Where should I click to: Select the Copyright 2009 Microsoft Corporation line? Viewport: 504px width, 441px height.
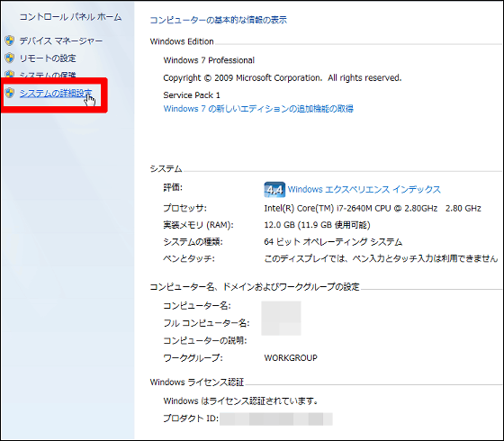tap(283, 77)
